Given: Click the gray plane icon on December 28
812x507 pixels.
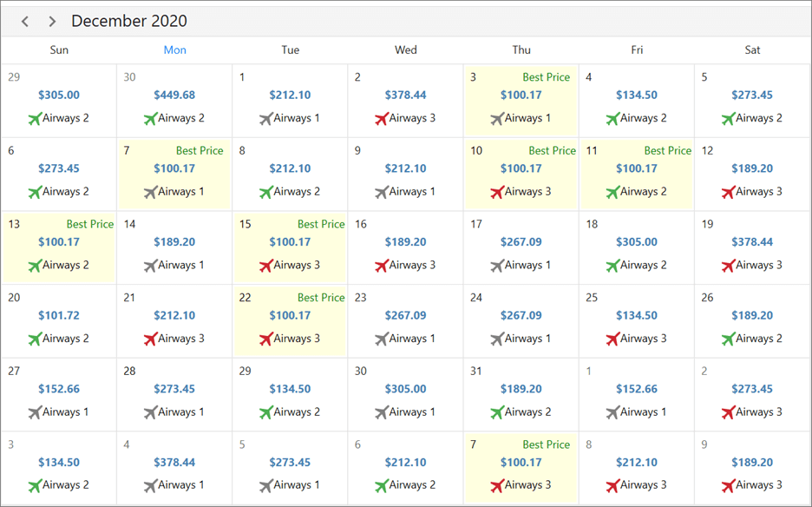Looking at the screenshot, I should (150, 412).
